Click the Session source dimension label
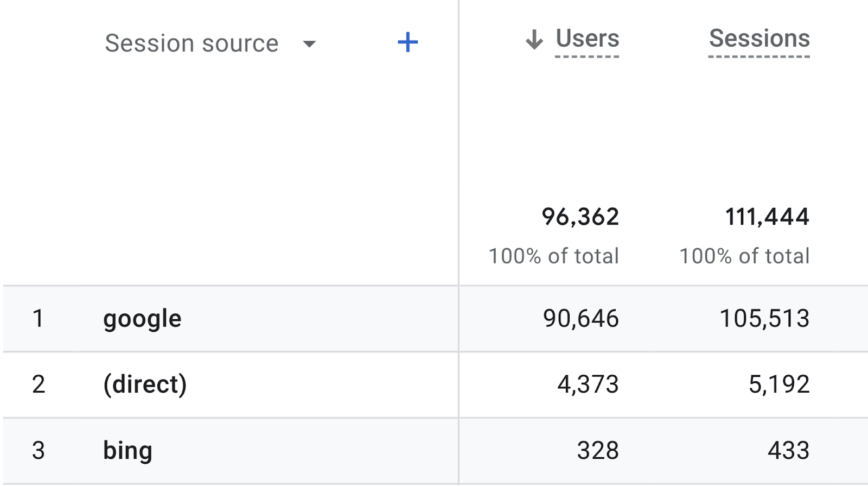 (x=192, y=43)
